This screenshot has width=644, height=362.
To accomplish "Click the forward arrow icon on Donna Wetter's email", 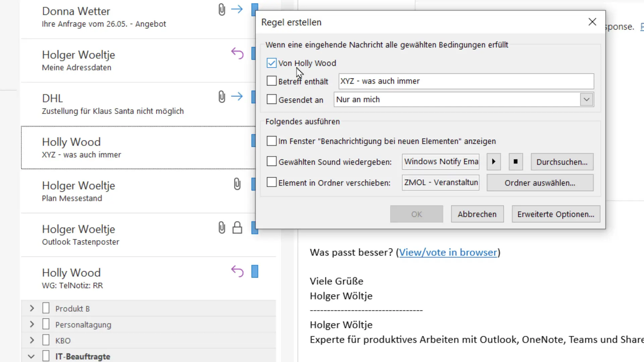I will click(237, 9).
